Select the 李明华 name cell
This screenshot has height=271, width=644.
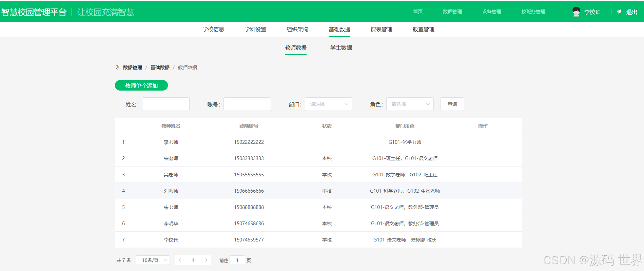click(x=171, y=224)
